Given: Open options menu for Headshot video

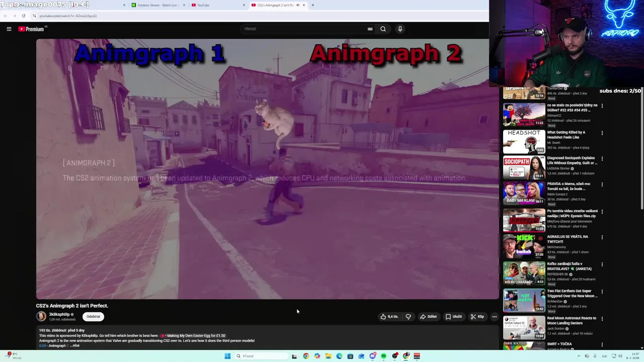Looking at the screenshot, I should tap(602, 133).
